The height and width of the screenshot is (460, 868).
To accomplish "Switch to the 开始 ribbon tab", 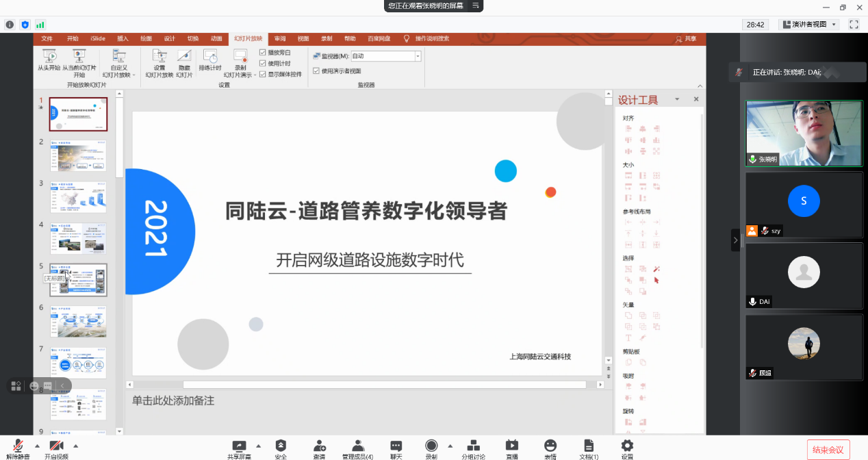I will (73, 39).
